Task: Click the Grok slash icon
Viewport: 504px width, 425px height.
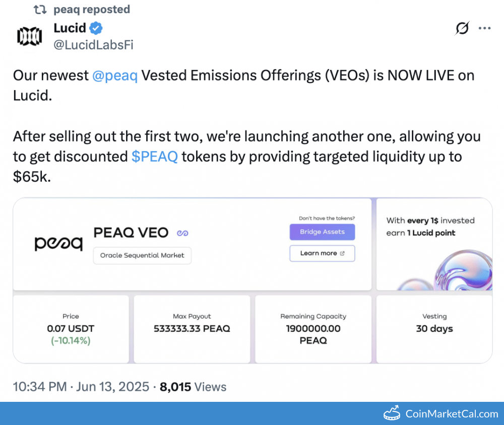Action: tap(462, 29)
